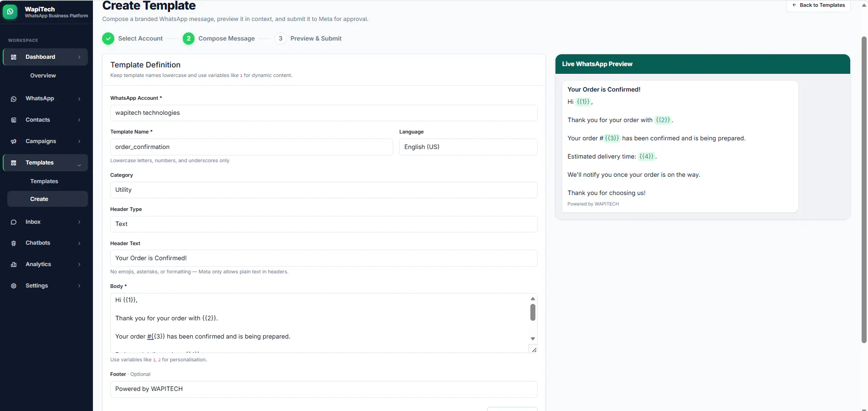Click the step 3 circle icon
The image size is (868, 411).
point(280,39)
